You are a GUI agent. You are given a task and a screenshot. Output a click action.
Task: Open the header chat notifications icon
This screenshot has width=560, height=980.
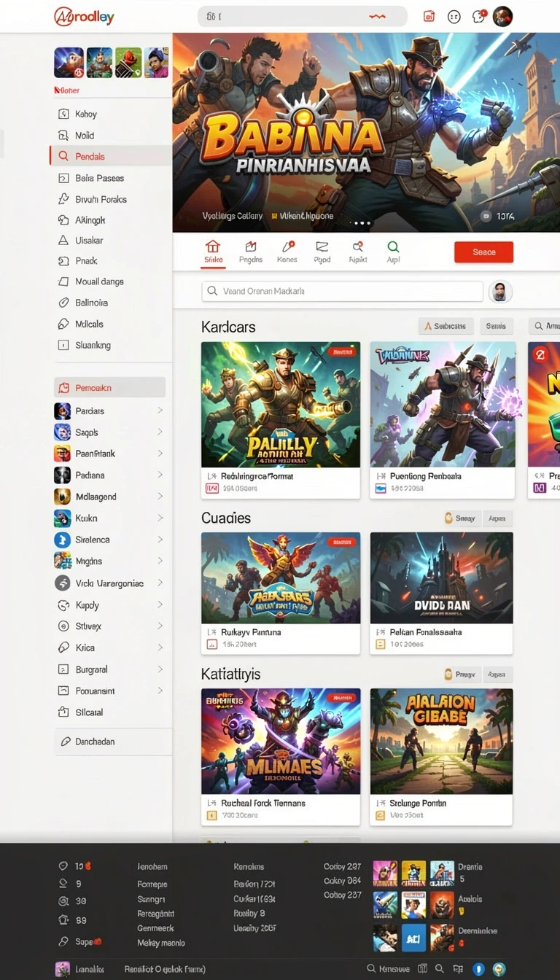point(478,16)
